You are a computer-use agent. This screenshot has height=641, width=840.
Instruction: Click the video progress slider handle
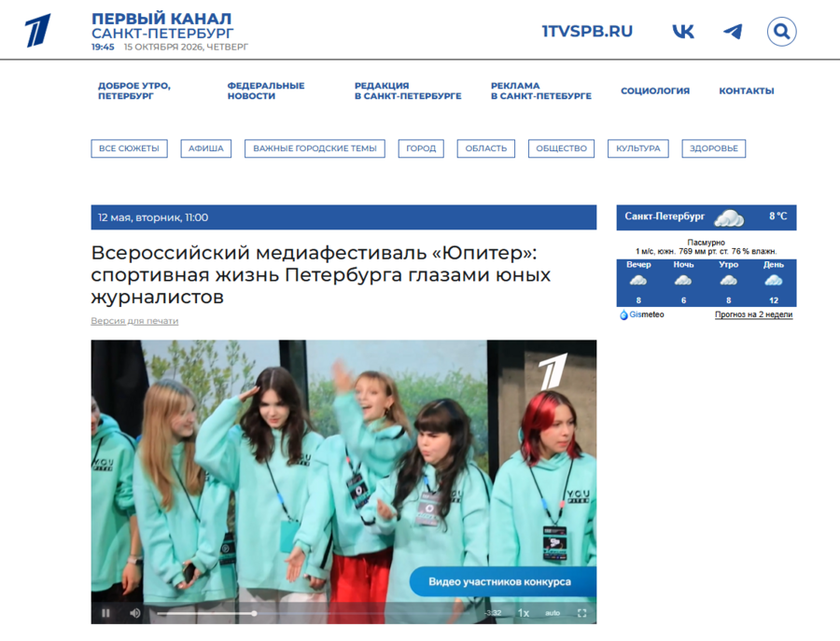pyautogui.click(x=254, y=613)
